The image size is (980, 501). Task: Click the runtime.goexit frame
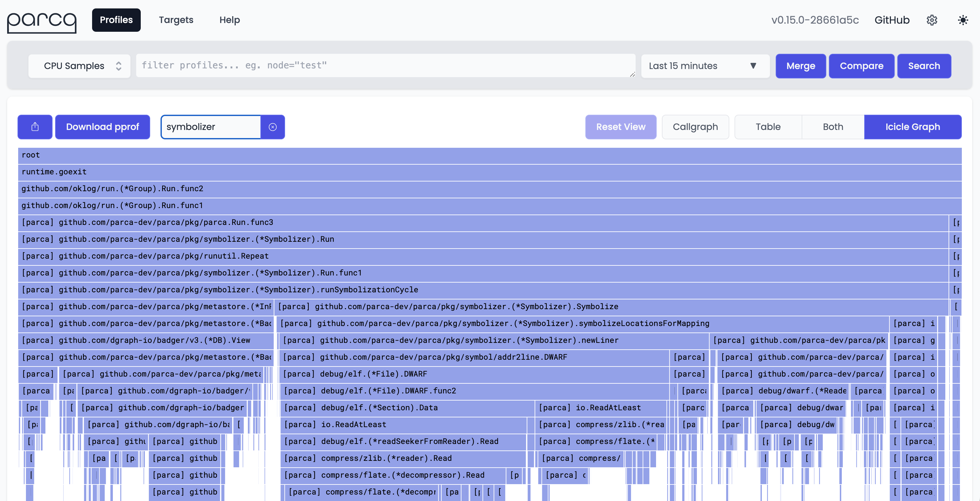[490, 172]
